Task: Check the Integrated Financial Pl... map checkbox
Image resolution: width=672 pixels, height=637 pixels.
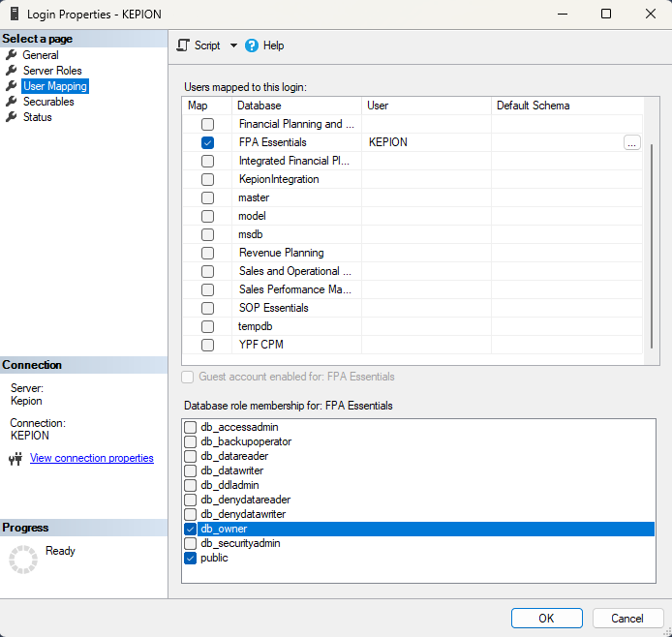Action: coord(207,161)
